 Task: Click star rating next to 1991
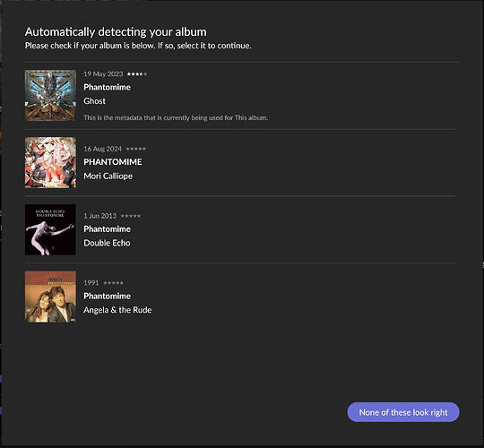(113, 283)
